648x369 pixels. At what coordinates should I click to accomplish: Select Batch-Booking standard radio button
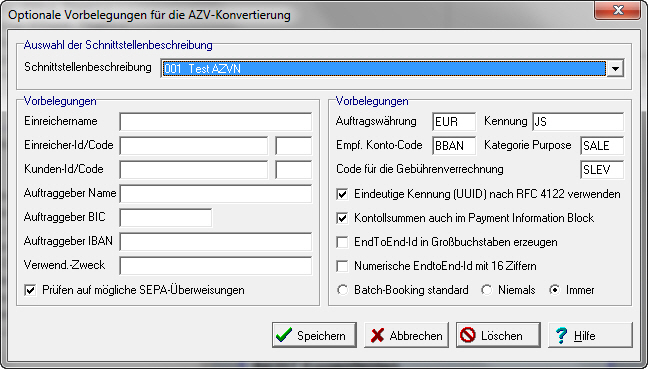342,290
